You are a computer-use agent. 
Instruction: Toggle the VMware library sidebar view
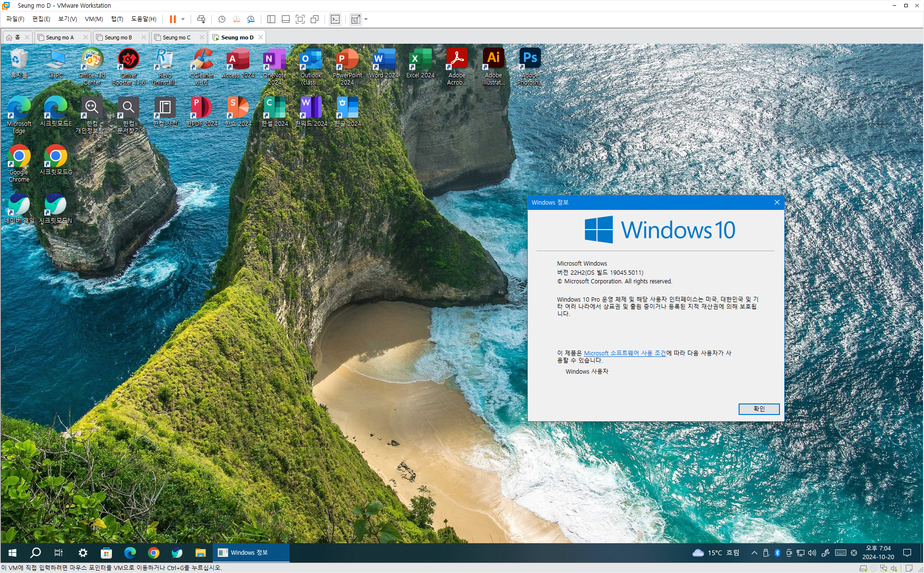271,19
